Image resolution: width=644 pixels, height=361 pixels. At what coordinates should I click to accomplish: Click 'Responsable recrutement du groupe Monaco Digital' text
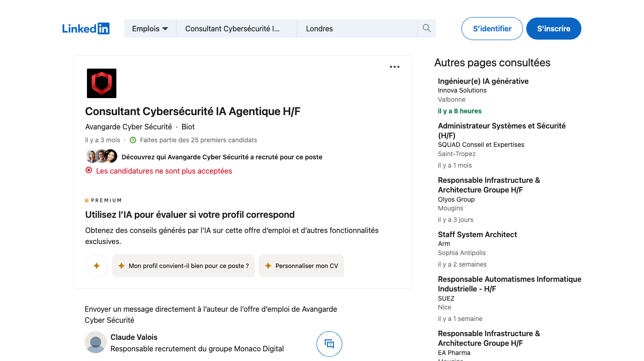pos(197,349)
